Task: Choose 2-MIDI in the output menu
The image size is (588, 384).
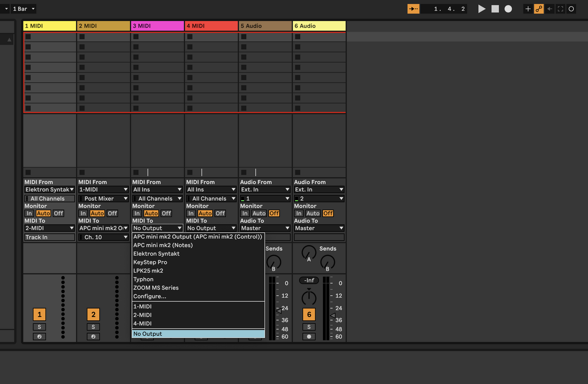Action: pyautogui.click(x=198, y=315)
